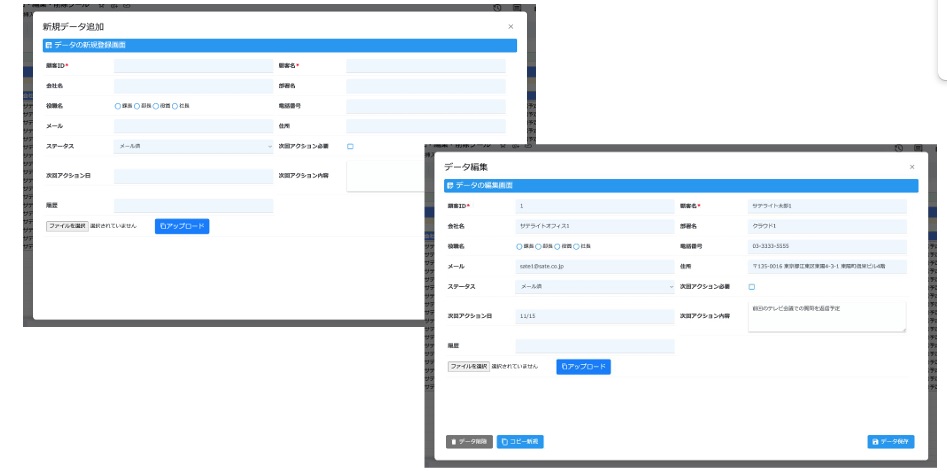Select the first 役職名 radio in 新規データ追加
Image resolution: width=947 pixels, height=471 pixels.
pos(118,106)
